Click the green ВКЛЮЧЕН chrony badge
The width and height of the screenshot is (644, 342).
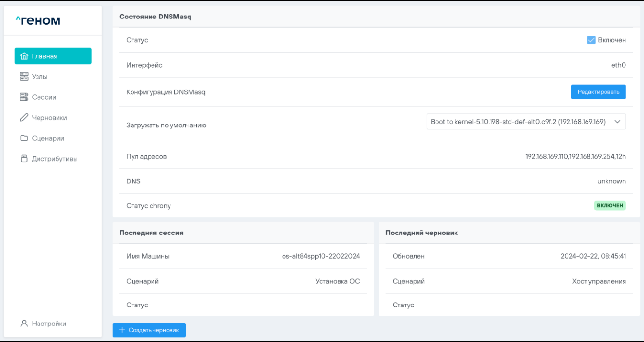tap(609, 206)
